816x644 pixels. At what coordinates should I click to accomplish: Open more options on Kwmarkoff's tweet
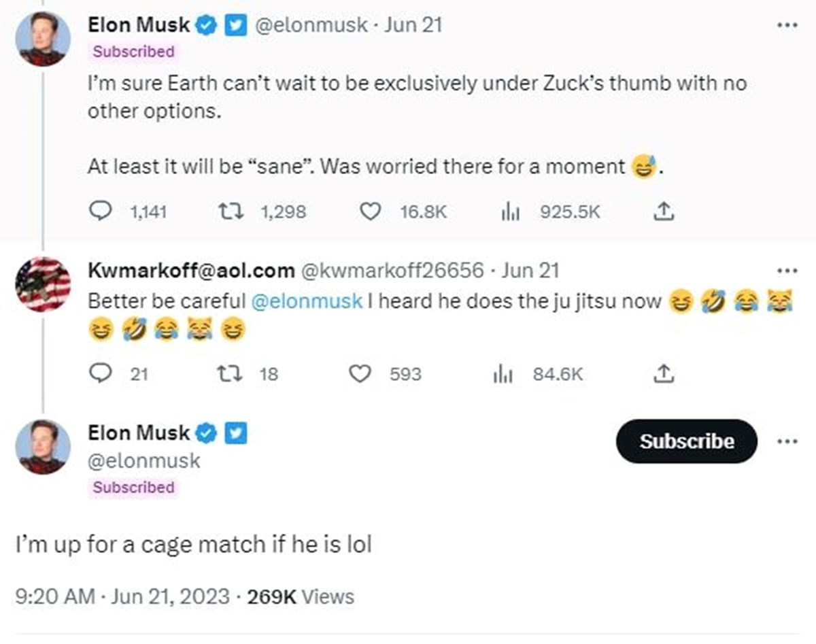[786, 271]
